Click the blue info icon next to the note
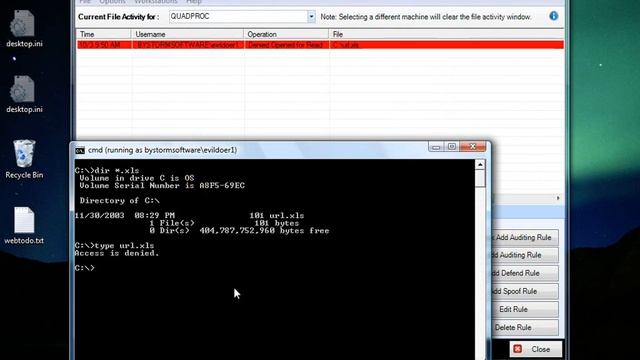The height and width of the screenshot is (360, 640). tap(553, 16)
